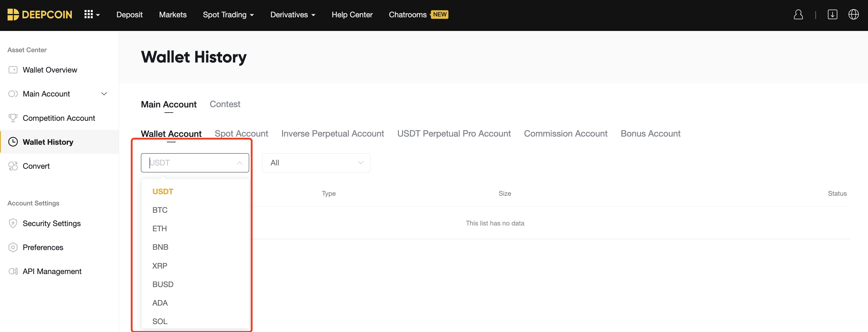Viewport: 868px width, 332px height.
Task: Open Markets in top navigation
Action: coord(172,15)
